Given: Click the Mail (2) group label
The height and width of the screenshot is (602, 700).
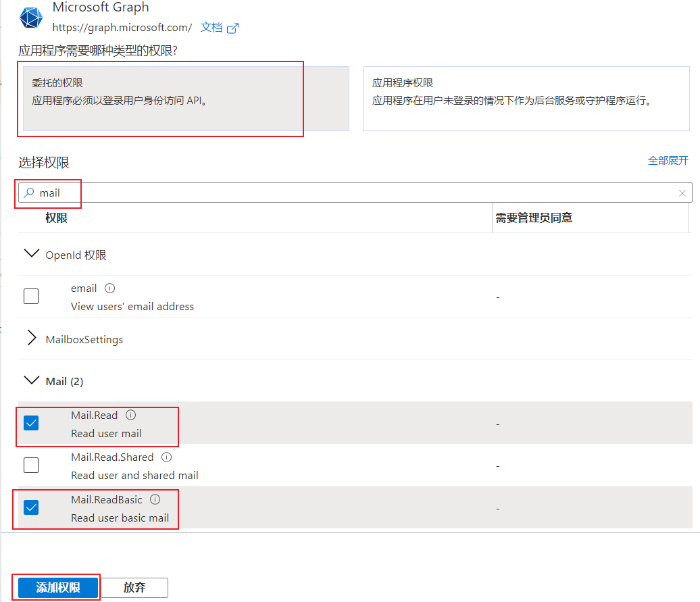Looking at the screenshot, I should tap(64, 382).
